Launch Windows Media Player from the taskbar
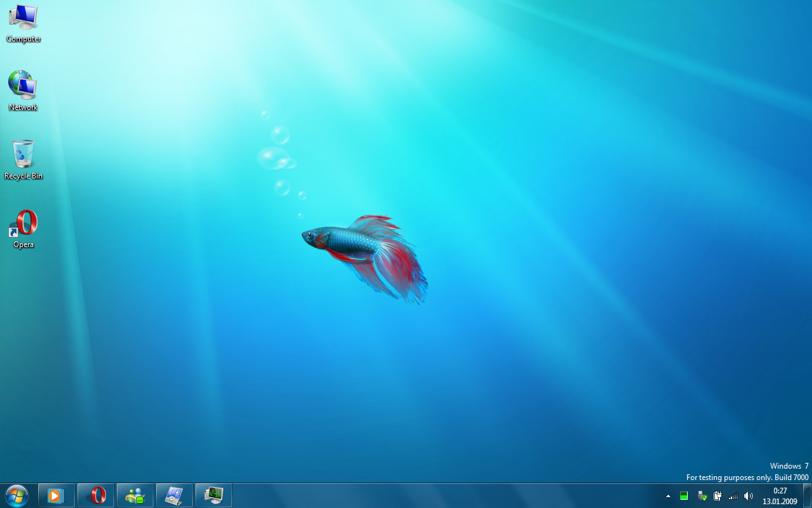The image size is (812, 508). pyautogui.click(x=56, y=495)
